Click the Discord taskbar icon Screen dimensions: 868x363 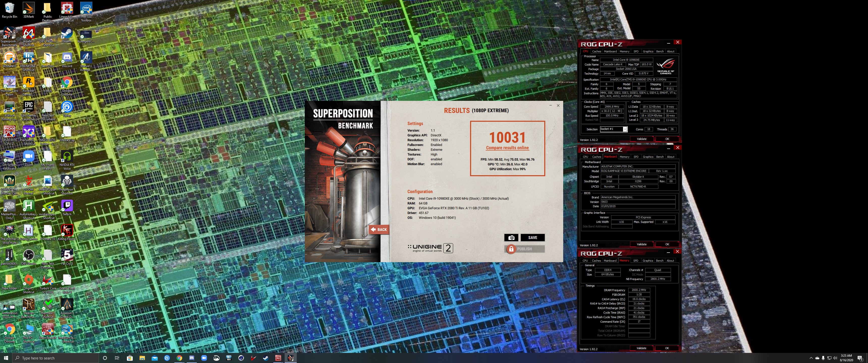192,358
